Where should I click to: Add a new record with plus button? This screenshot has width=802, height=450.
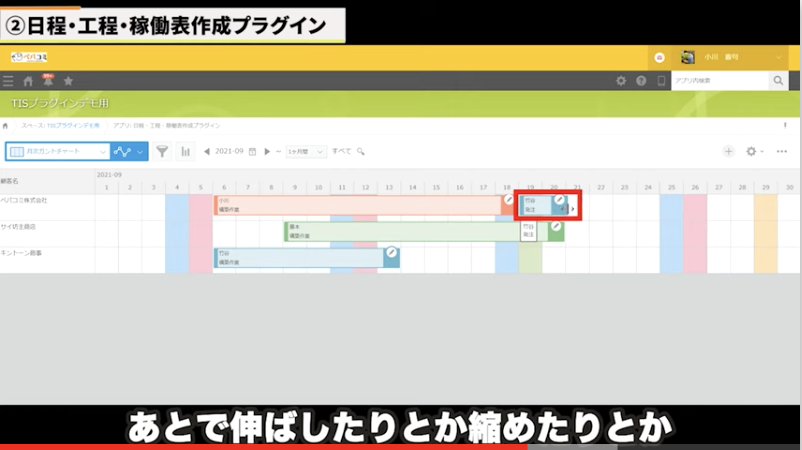click(x=728, y=151)
